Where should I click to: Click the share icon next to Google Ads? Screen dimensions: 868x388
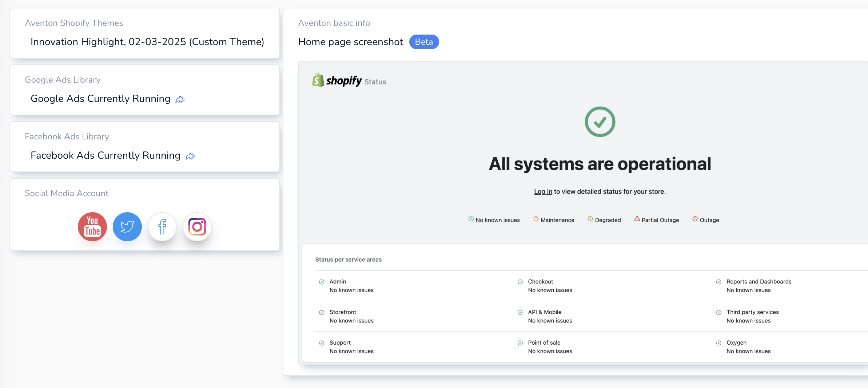pos(180,99)
